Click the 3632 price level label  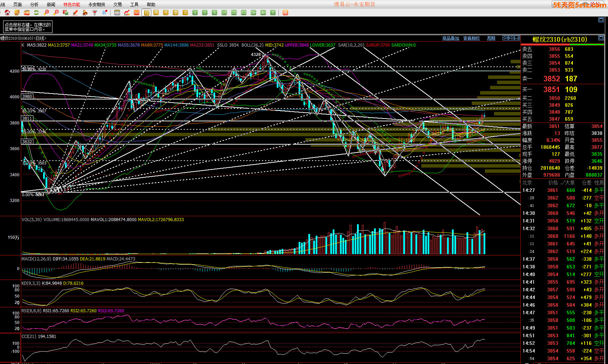pos(27,141)
